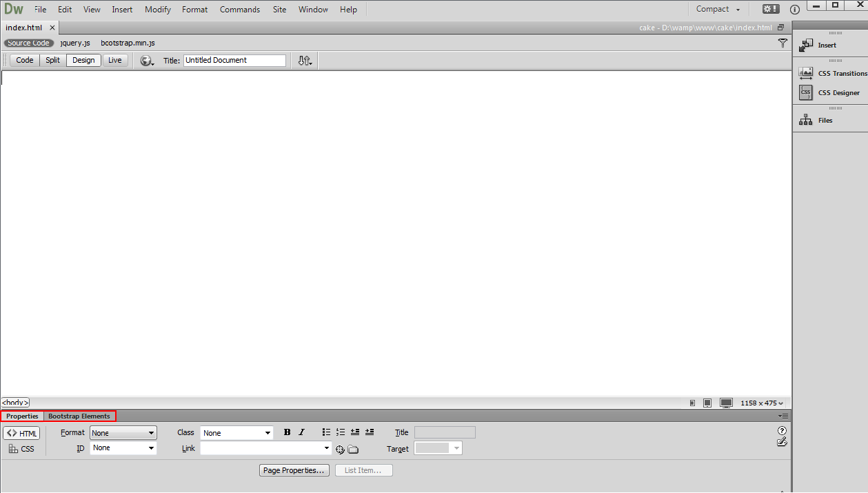Click the info notification icon near Compact
Screen dimensions: 868x493
click(x=795, y=10)
